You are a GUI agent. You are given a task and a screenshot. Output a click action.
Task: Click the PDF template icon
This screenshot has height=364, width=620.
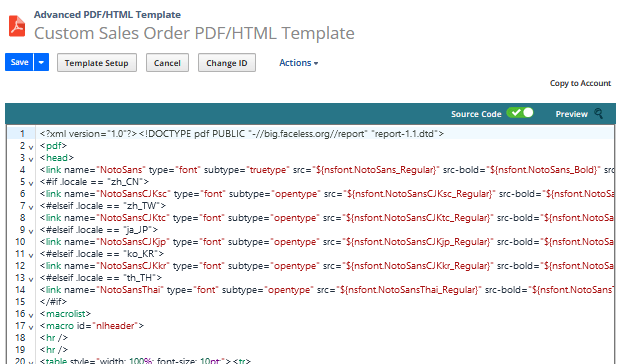17,26
